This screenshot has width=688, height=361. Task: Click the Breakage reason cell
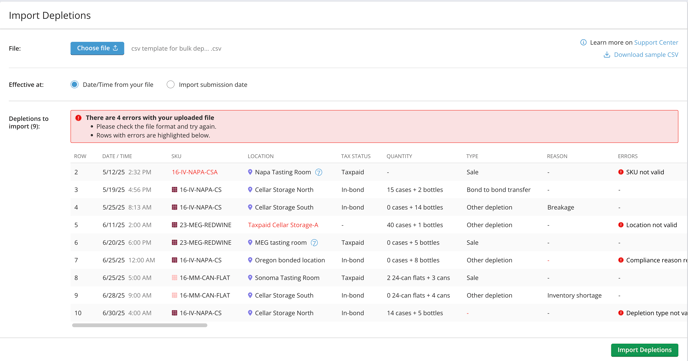pos(561,207)
